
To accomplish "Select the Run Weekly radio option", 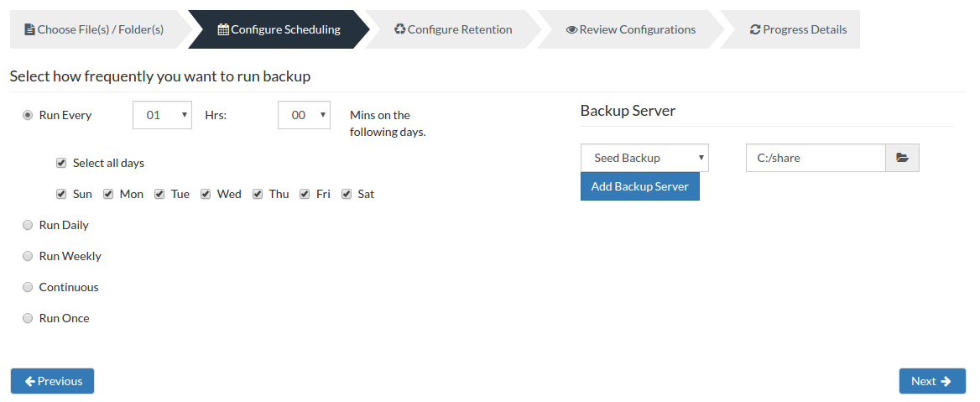I will (x=28, y=256).
